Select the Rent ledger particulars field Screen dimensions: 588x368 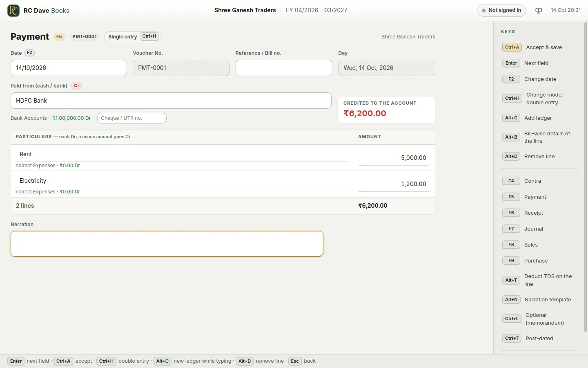[182, 154]
